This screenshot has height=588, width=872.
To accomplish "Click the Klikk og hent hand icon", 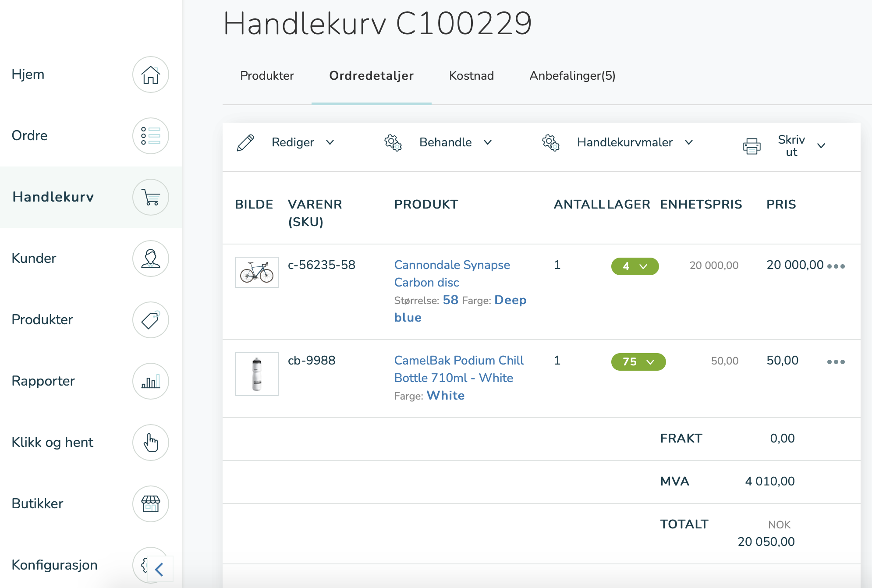I will (x=151, y=443).
